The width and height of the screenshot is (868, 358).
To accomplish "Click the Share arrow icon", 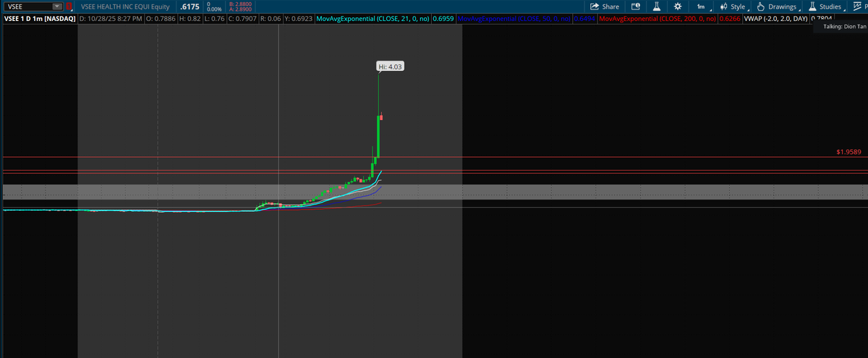I will pyautogui.click(x=595, y=7).
